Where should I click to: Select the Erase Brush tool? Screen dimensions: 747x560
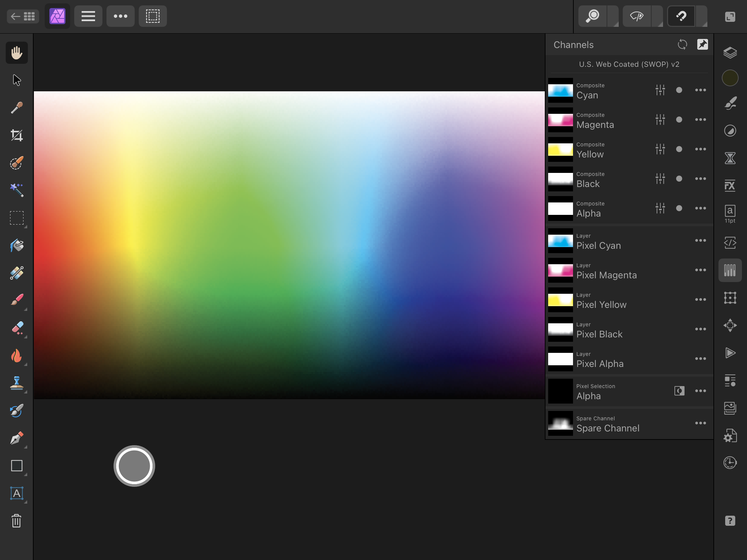tap(16, 328)
